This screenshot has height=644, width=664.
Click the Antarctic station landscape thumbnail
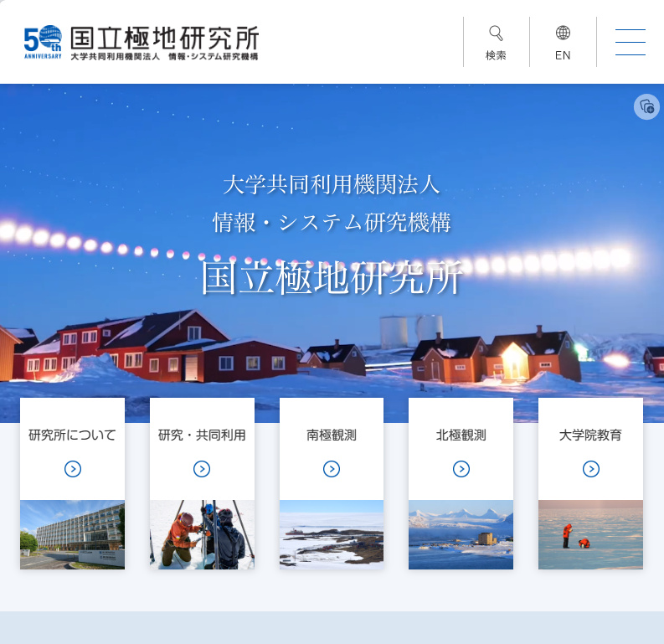(x=332, y=534)
